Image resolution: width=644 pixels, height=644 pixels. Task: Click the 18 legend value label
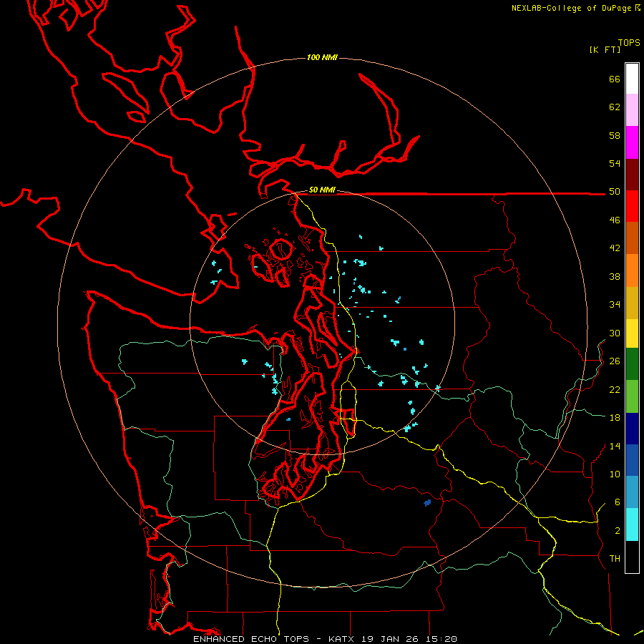pyautogui.click(x=615, y=417)
